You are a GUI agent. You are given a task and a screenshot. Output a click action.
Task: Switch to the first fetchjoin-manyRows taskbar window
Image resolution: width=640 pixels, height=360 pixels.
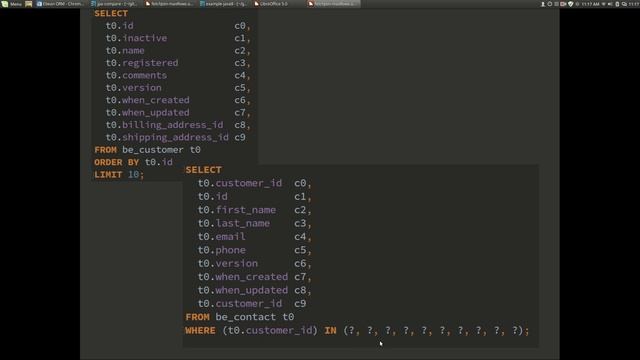pos(169,4)
